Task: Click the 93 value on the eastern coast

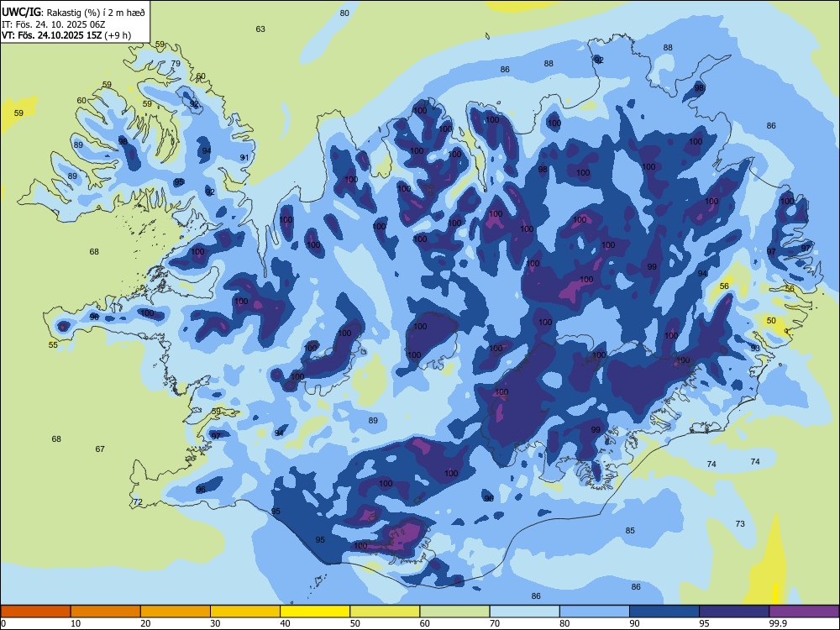Action: (x=755, y=348)
